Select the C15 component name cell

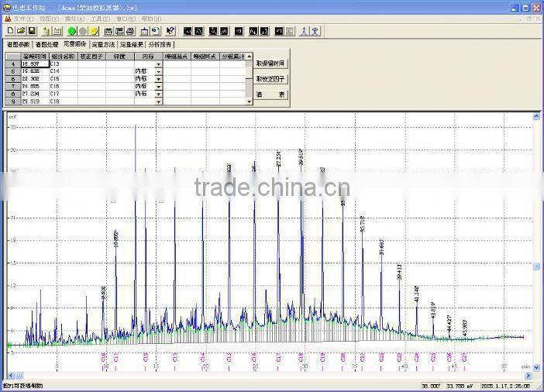pyautogui.click(x=64, y=78)
